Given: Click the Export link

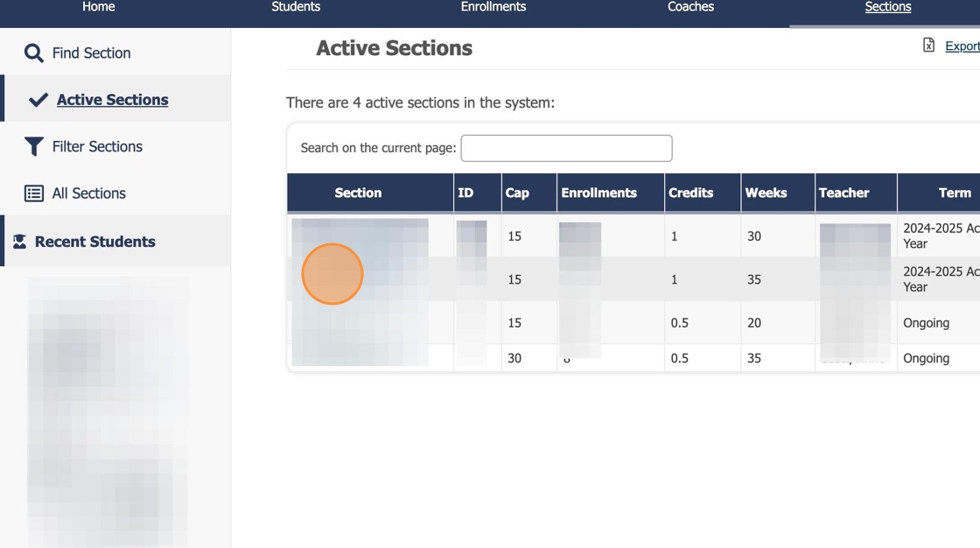Looking at the screenshot, I should (962, 46).
